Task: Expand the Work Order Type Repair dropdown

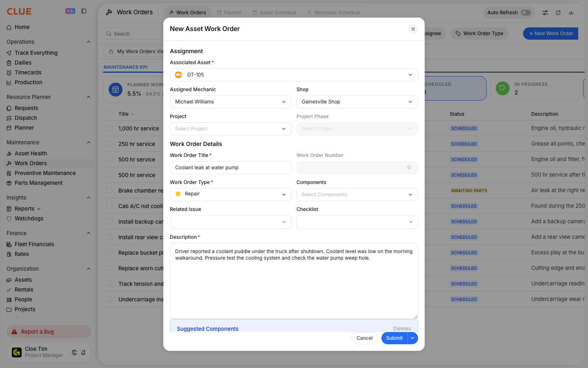Action: [x=231, y=195]
